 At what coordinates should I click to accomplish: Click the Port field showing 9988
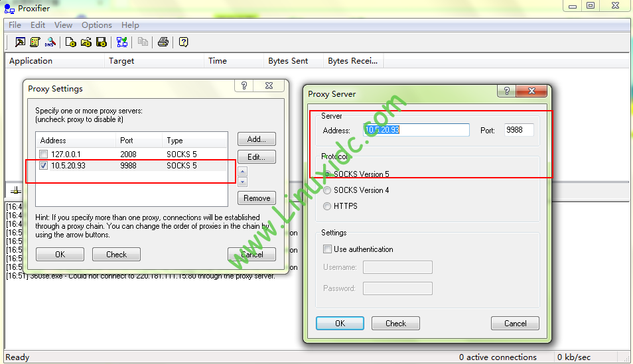tap(518, 130)
